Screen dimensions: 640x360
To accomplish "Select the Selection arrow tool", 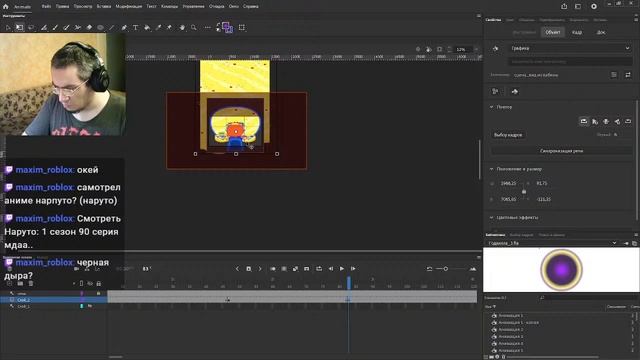I will (x=8, y=28).
